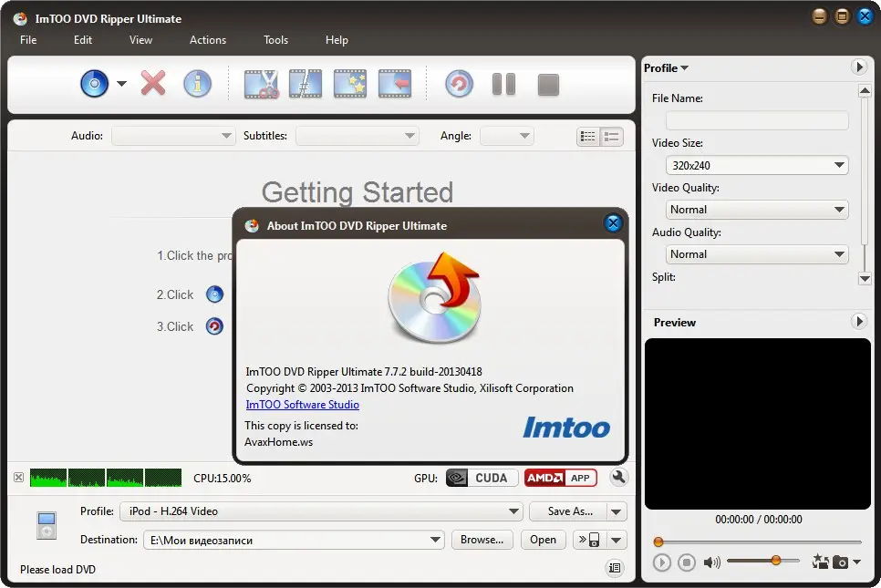The width and height of the screenshot is (881, 588).
Task: Open GPU settings wrench icon
Action: pos(618,478)
